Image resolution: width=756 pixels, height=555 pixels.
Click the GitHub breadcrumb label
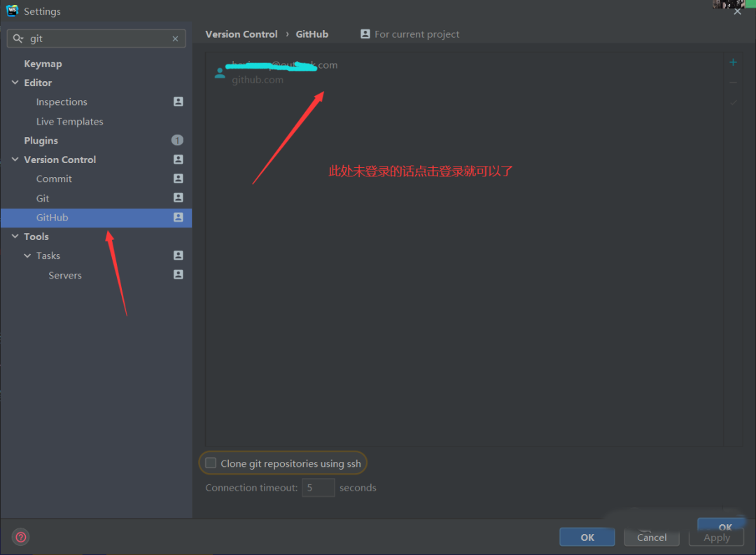point(312,34)
